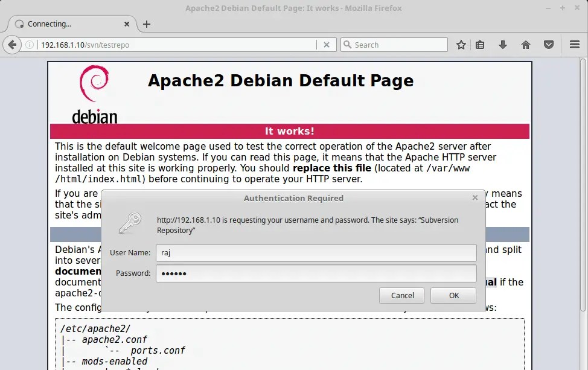Viewport: 588px width, 370px height.
Task: Close the Authentication Required dialog
Action: [x=475, y=197]
